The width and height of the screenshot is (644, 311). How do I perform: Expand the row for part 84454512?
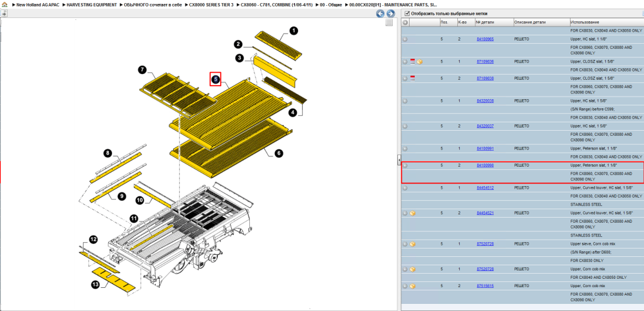[x=405, y=188]
